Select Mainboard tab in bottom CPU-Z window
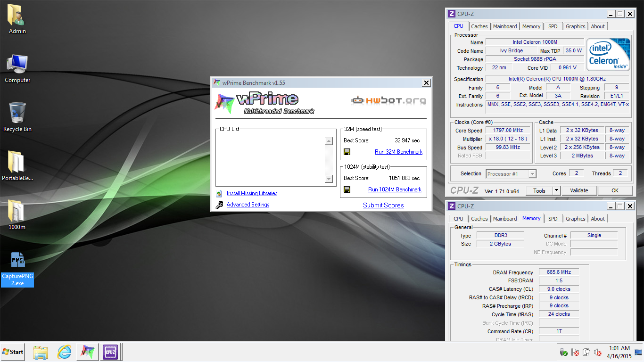Image resolution: width=644 pixels, height=362 pixels. click(x=505, y=219)
